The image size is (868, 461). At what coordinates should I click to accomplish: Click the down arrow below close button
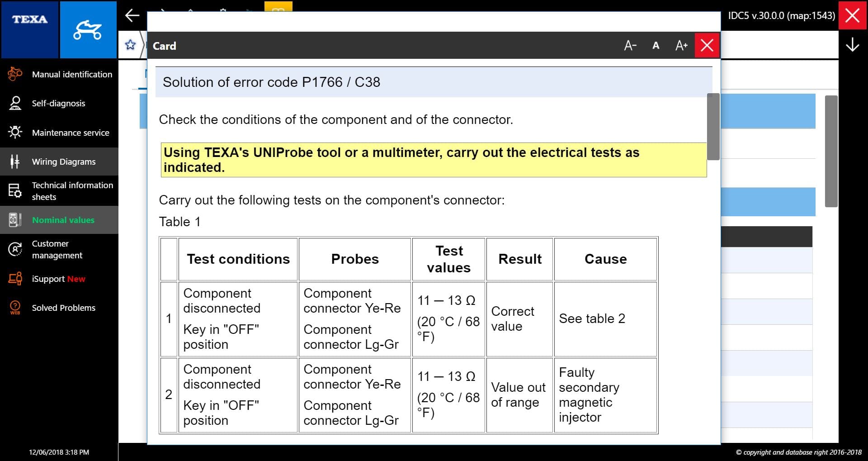pos(852,45)
